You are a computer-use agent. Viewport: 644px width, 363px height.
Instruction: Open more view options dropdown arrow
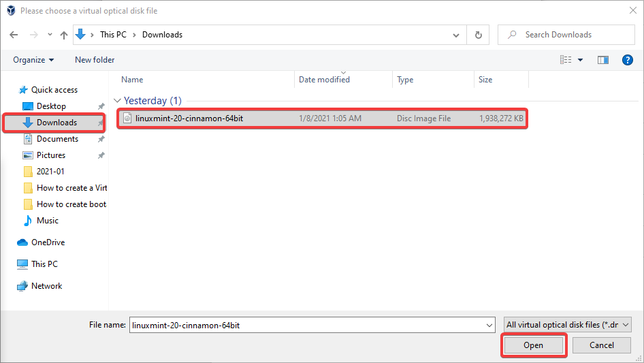coord(580,60)
